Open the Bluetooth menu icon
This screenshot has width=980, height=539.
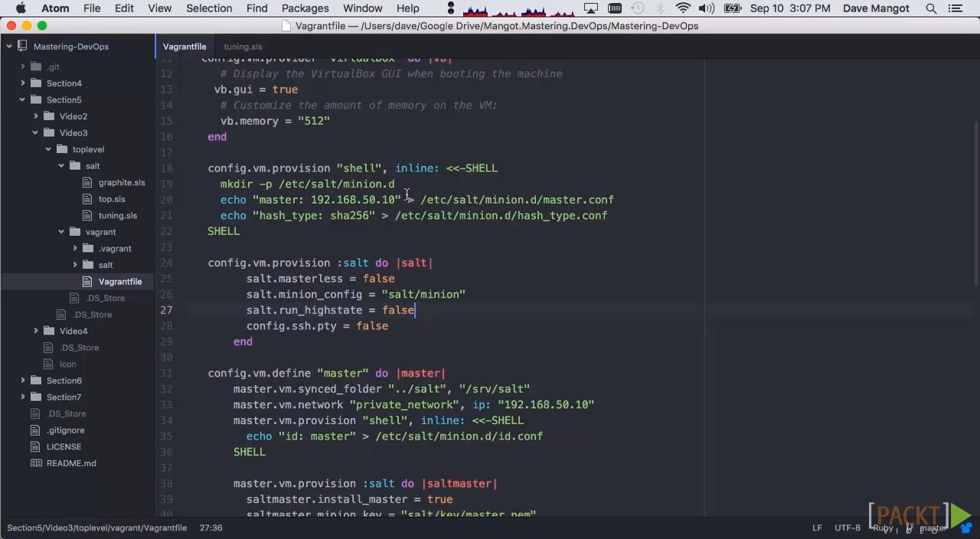click(660, 8)
